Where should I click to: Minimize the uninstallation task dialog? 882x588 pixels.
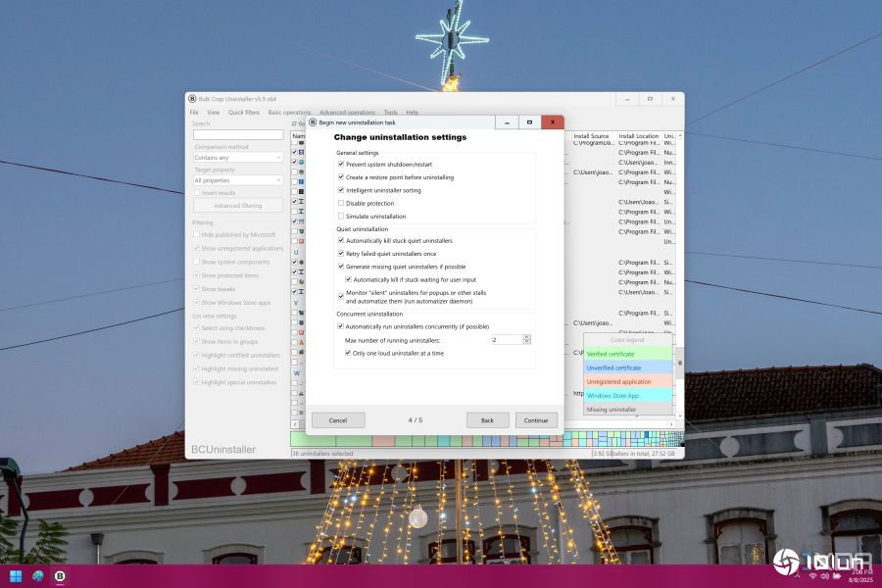click(507, 122)
